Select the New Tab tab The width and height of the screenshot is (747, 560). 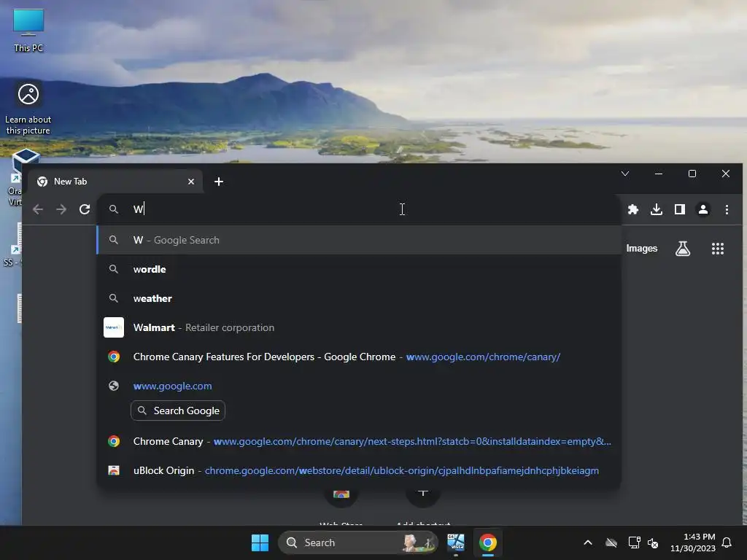115,182
